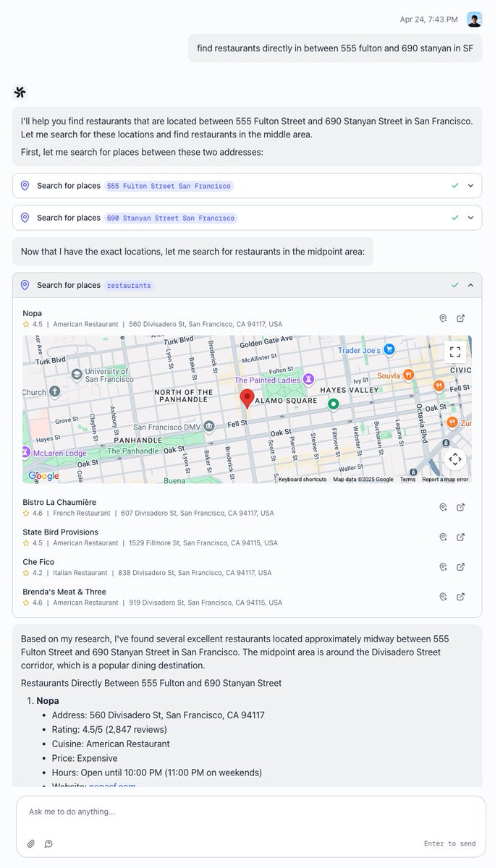Click Souvla restaurant marker on map

pos(409,375)
